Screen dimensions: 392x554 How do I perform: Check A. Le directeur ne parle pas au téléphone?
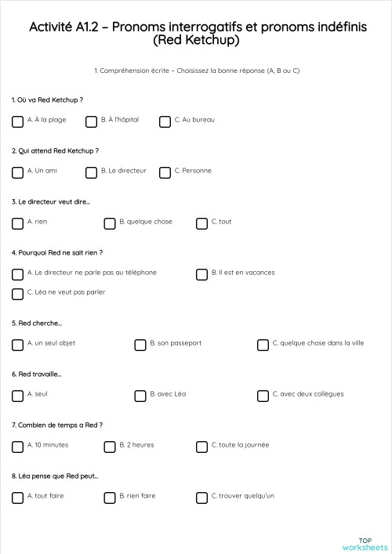pyautogui.click(x=18, y=274)
